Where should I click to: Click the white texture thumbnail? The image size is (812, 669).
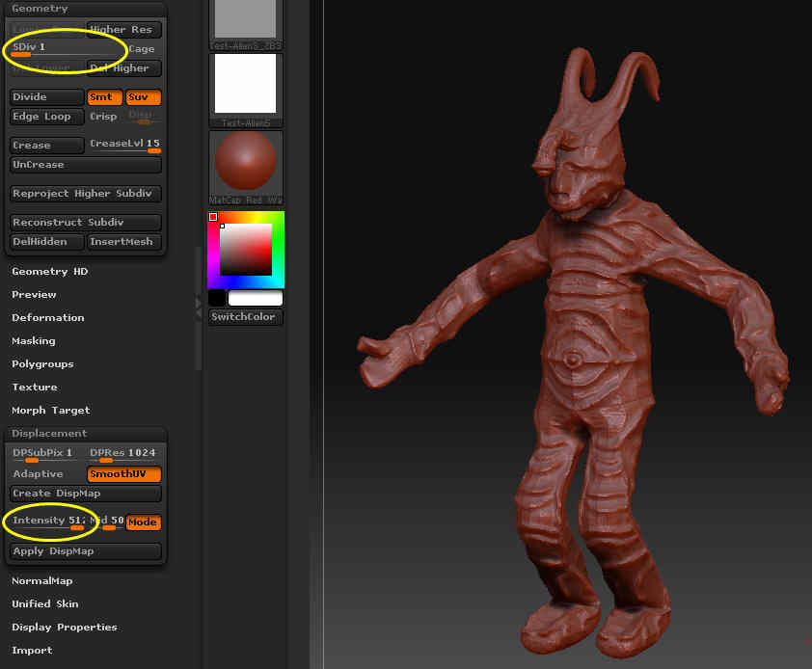[x=246, y=84]
